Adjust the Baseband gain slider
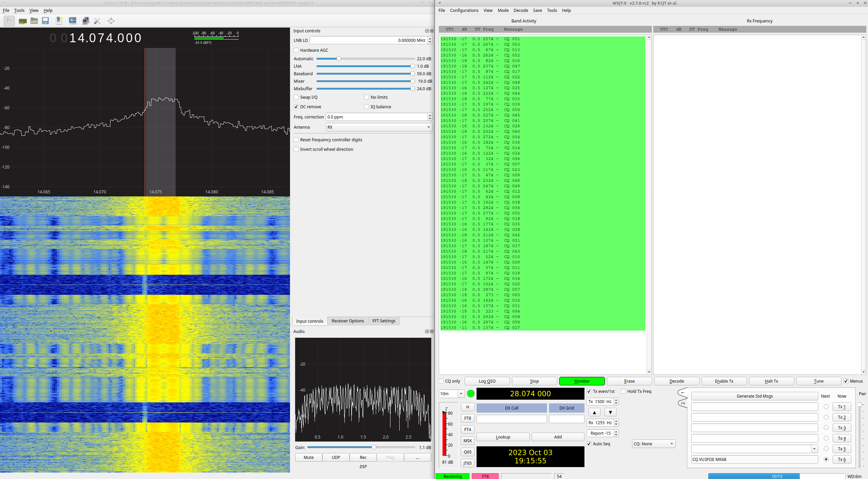Viewport: 868px width, 479px height. point(413,74)
